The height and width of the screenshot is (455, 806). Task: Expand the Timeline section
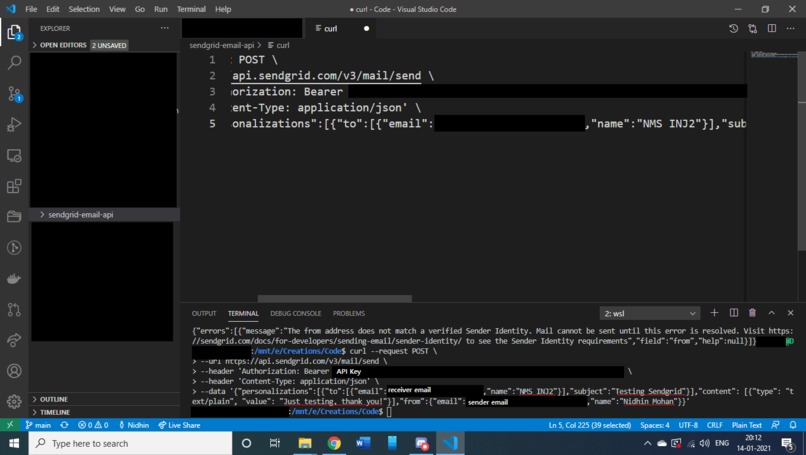coord(105,412)
